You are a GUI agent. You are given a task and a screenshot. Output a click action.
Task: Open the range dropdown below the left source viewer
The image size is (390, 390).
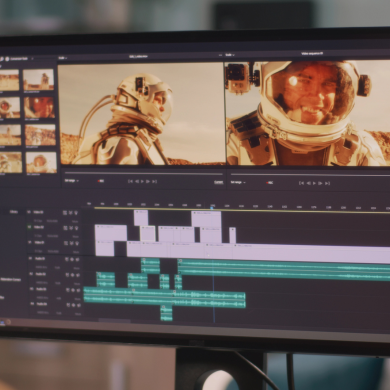point(71,181)
